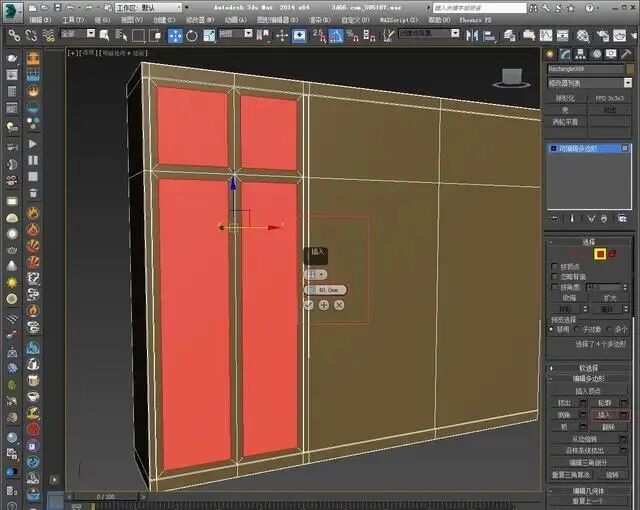Click the Align tool icon

(489, 36)
